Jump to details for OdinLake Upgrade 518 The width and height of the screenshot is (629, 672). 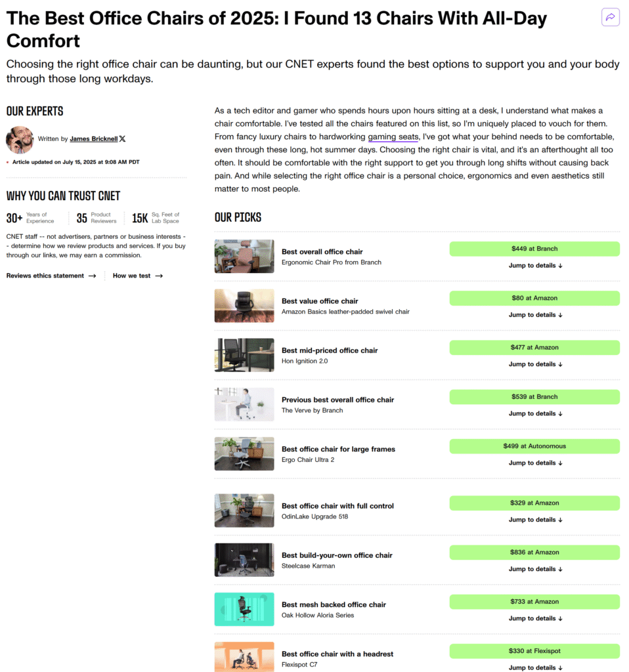[x=536, y=520]
